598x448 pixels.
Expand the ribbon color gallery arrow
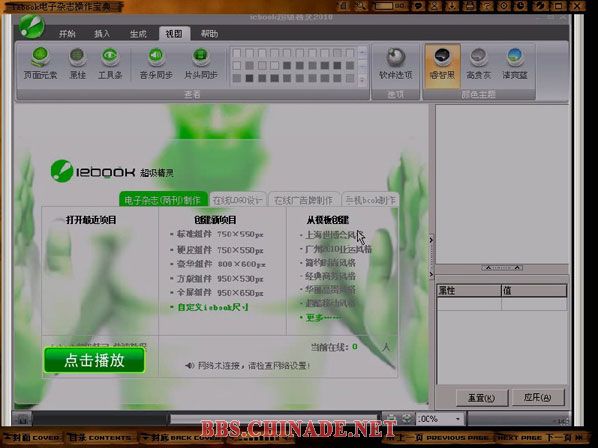[x=362, y=80]
